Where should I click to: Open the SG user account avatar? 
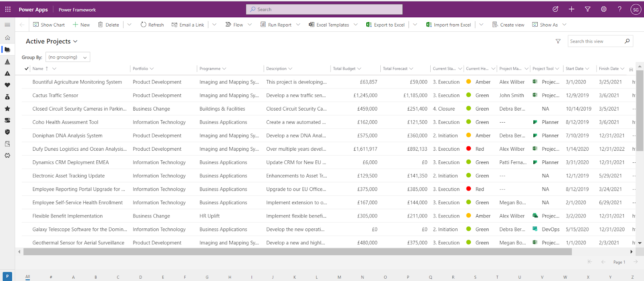coord(636,10)
